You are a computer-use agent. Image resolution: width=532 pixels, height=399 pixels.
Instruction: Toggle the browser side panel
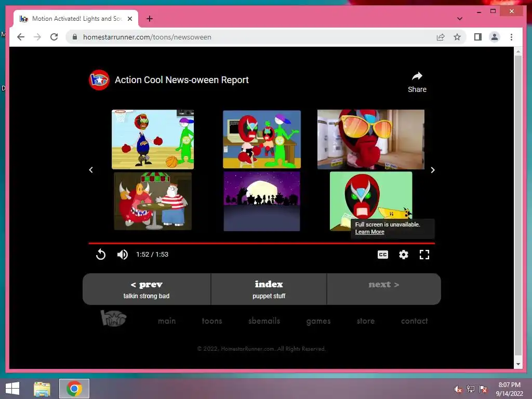478,37
